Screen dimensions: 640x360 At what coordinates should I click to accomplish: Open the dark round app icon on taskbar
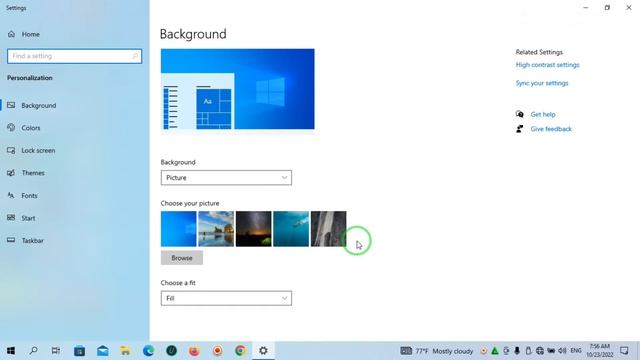click(x=171, y=351)
